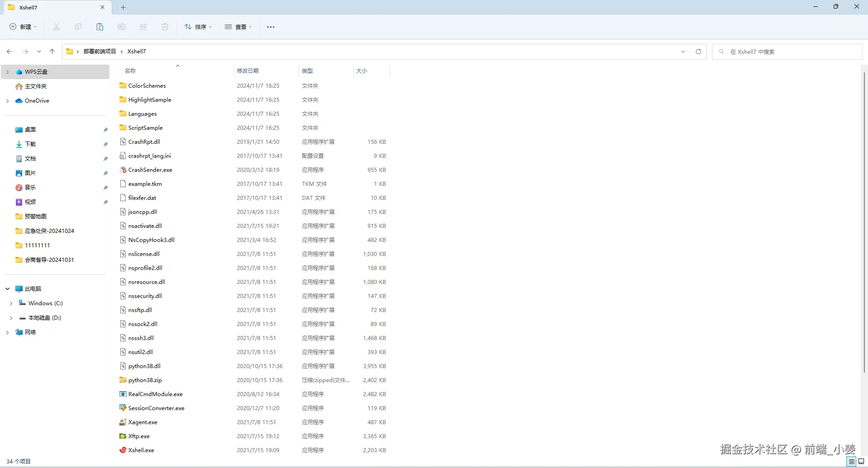Click the 在 Xshell7 中搜索 search box

(787, 52)
